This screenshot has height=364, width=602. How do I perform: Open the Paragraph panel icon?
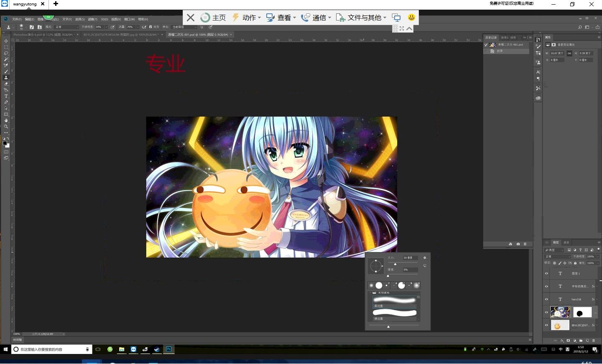[538, 79]
